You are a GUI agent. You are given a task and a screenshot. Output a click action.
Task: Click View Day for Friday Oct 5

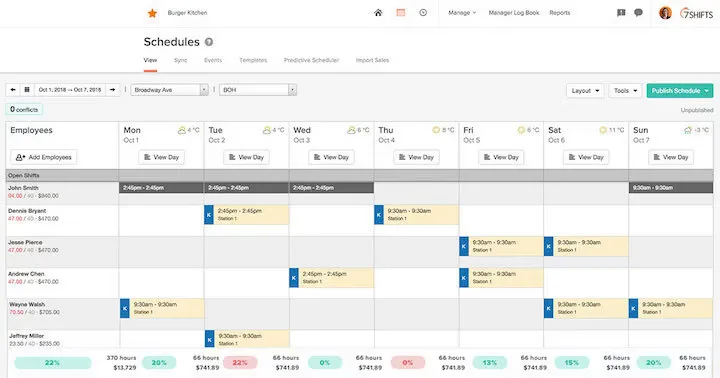(x=501, y=157)
